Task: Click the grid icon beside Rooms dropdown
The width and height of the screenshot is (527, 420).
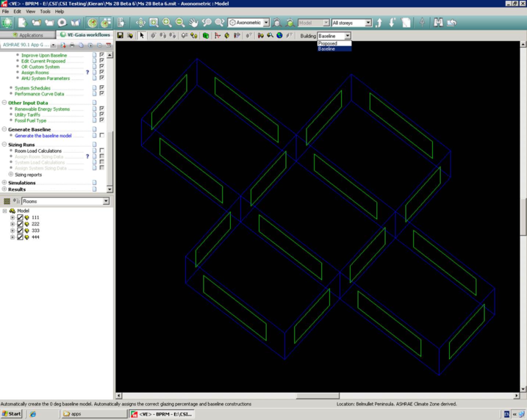Action: pos(7,201)
